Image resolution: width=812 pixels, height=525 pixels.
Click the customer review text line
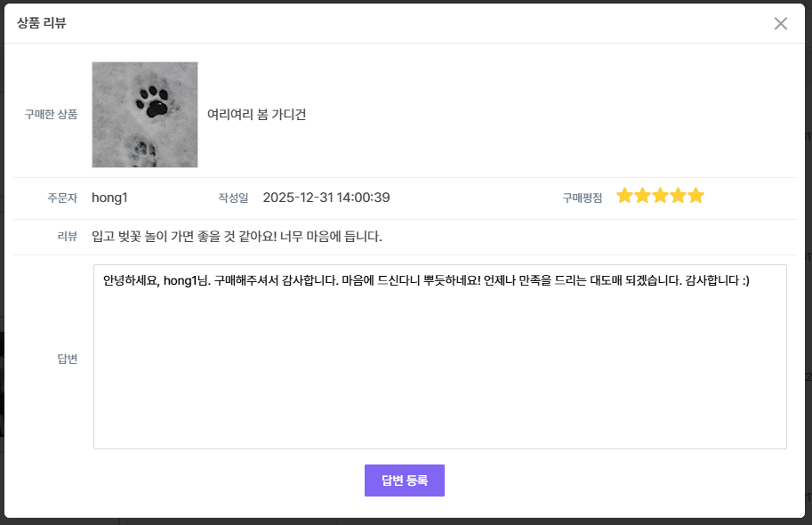[x=237, y=237]
